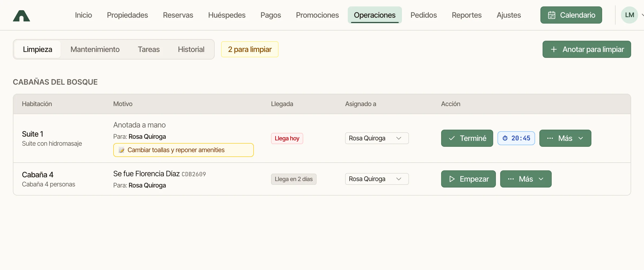Click the LM user avatar
644x270 pixels.
click(630, 15)
